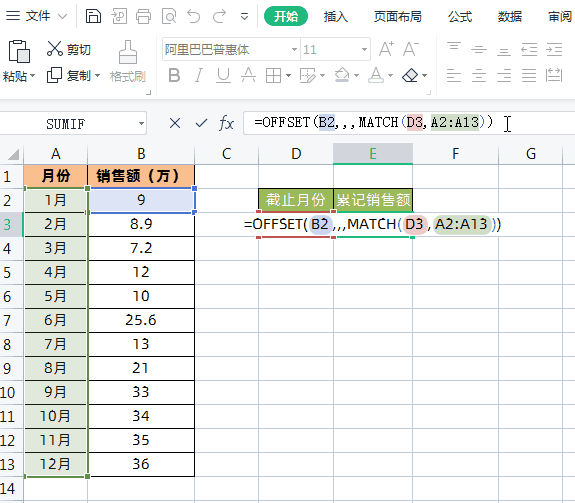Select column B header

141,154
